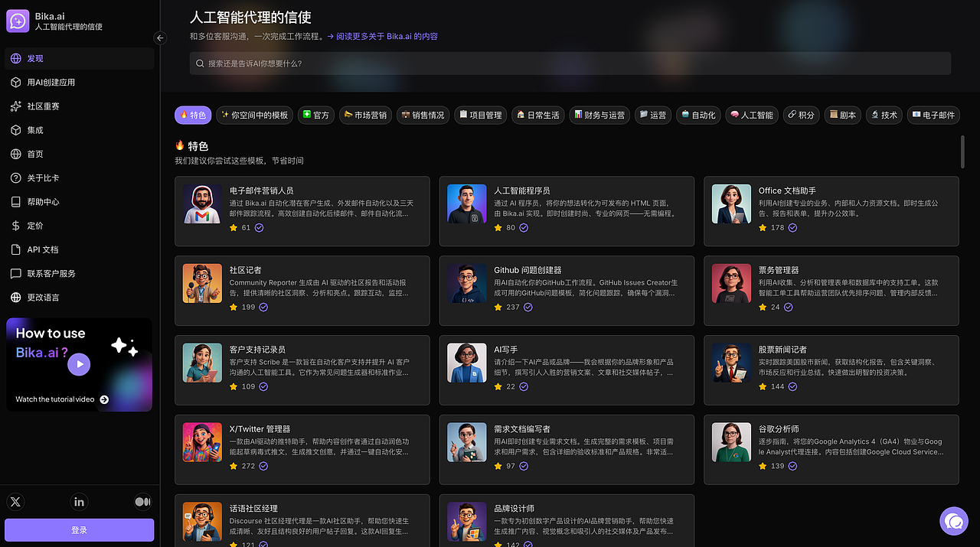Open the 票务管理器 avatar thumbnail
Viewport: 980px width, 547px height.
[731, 283]
